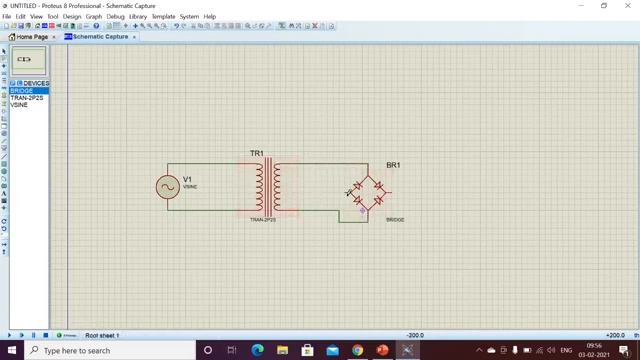This screenshot has height=360, width=640.
Task: Open the Library menu
Action: click(138, 16)
